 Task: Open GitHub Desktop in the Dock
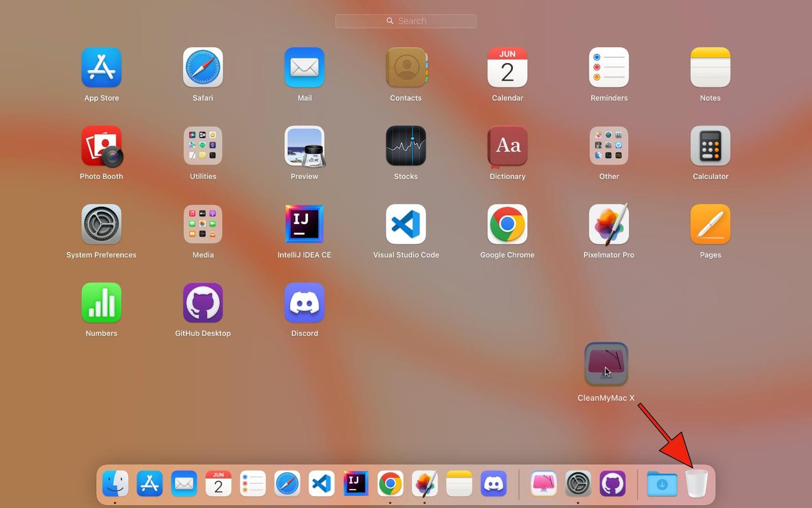613,483
